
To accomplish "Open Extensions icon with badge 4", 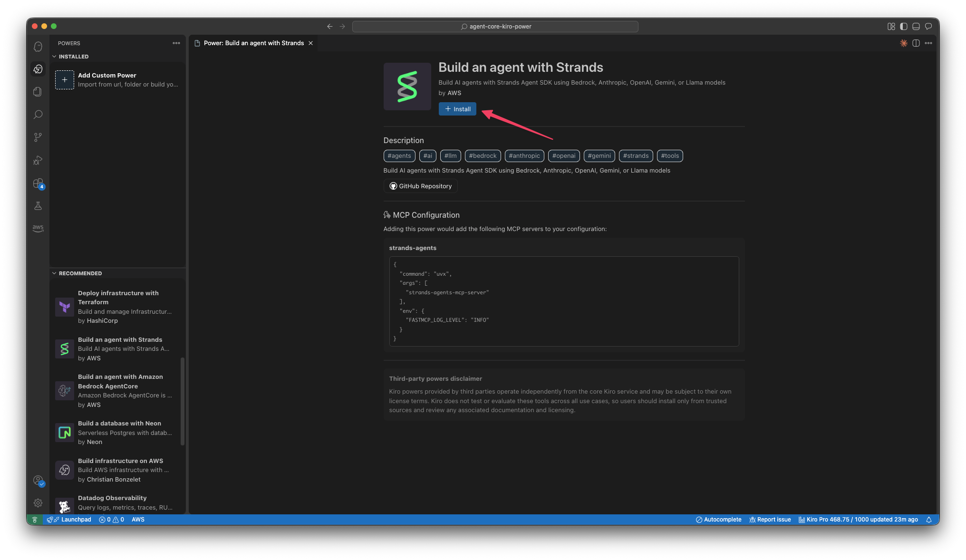I will coord(38,183).
